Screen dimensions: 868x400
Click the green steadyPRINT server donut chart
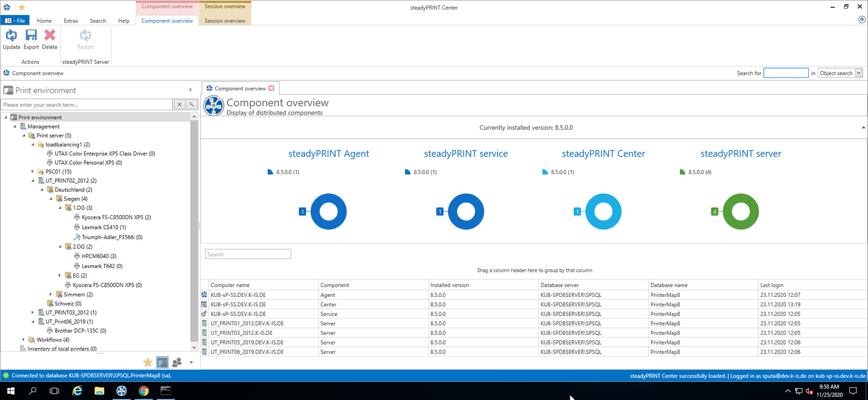tap(741, 211)
